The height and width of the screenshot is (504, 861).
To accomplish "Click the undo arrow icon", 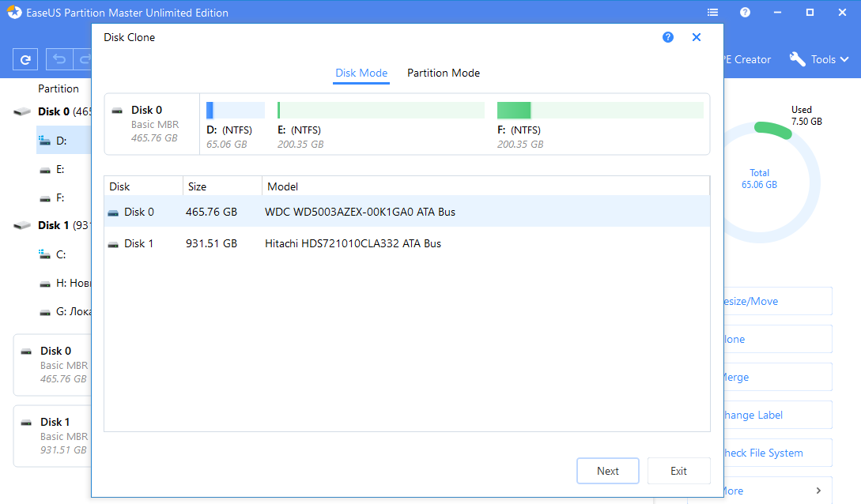I will coord(59,59).
